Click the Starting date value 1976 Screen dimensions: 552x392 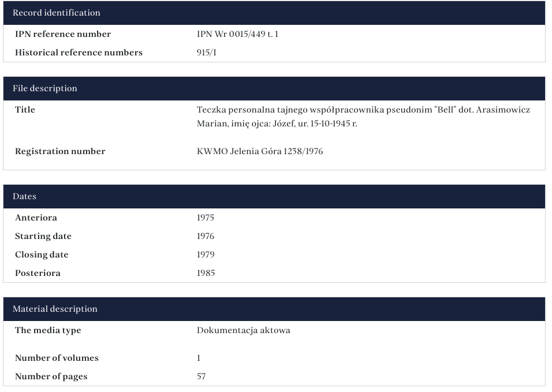pyautogui.click(x=206, y=236)
